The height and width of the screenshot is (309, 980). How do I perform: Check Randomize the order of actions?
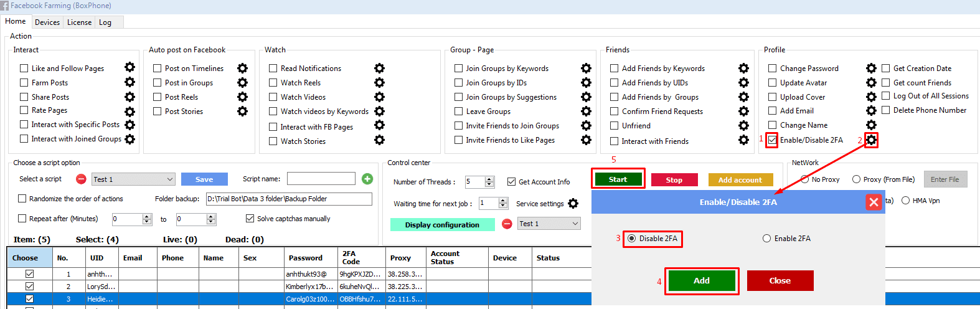(22, 199)
